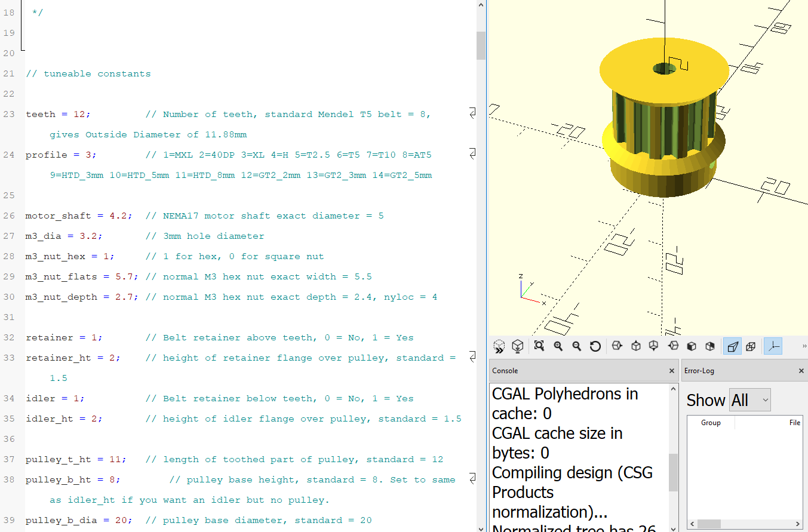Click the Error-Log horizontal scrollbar

745,524
